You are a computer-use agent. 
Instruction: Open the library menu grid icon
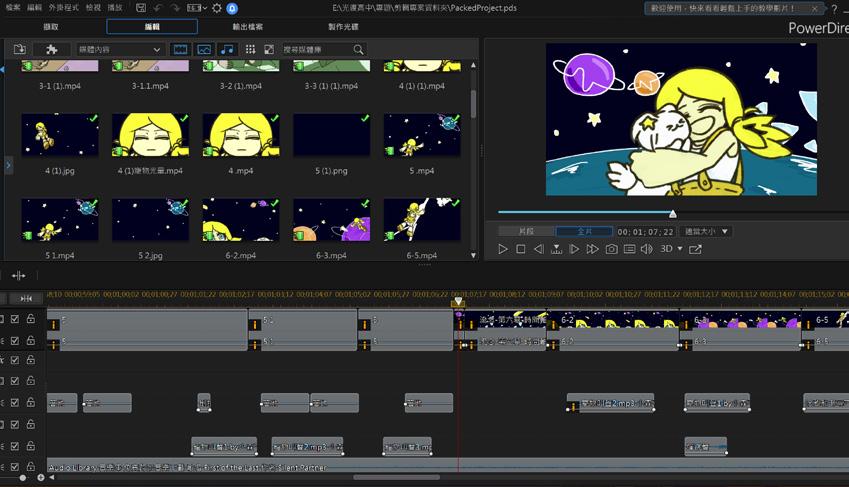250,49
